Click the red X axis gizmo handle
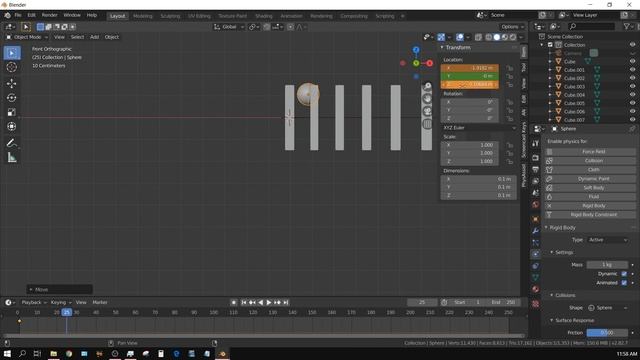 [x=429, y=63]
